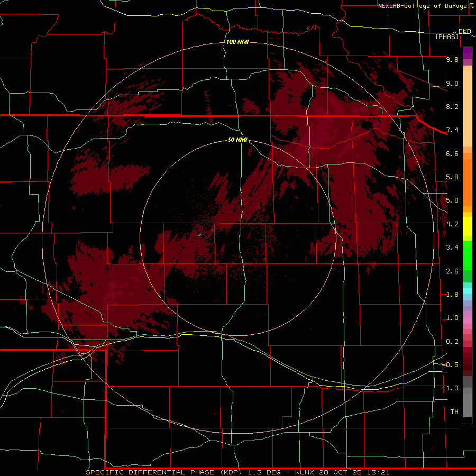476x476 pixels.
Task: Pick the pale peach legend color band
Action: (467, 108)
